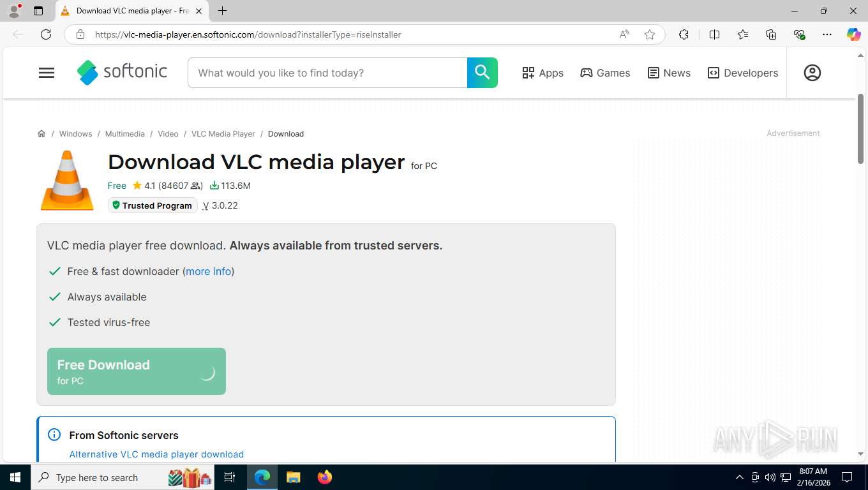Click the browser refresh button

[x=46, y=34]
